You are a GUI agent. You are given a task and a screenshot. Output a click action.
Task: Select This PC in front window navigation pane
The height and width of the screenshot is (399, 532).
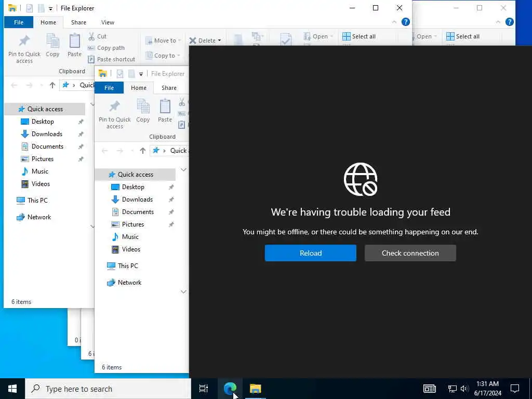pos(128,266)
